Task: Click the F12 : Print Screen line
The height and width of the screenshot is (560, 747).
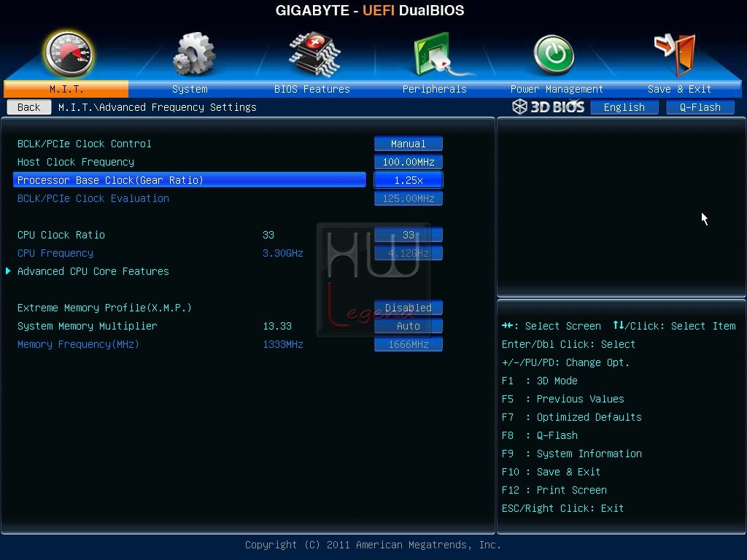Action: pos(554,490)
